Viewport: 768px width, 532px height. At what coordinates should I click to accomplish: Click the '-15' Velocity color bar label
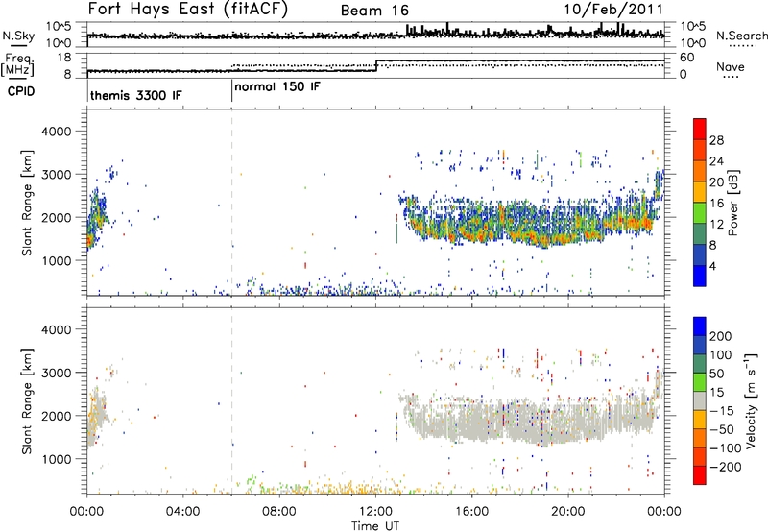click(722, 411)
